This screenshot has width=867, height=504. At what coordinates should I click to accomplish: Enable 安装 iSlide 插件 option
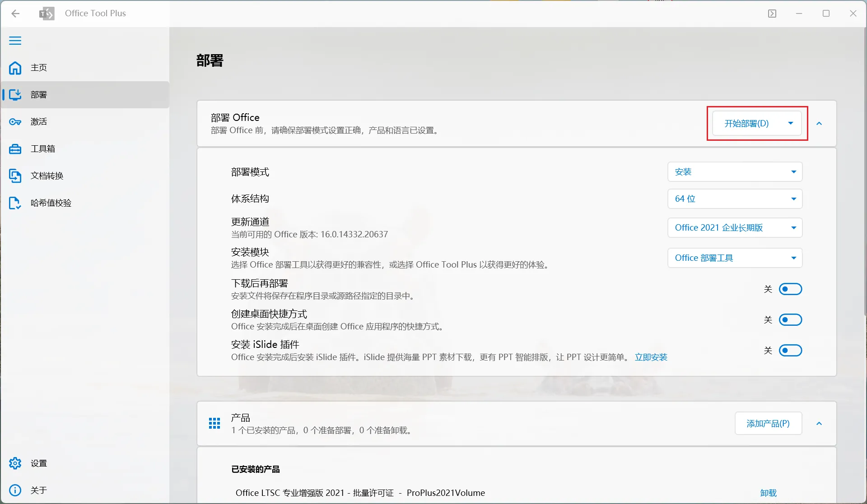(790, 350)
